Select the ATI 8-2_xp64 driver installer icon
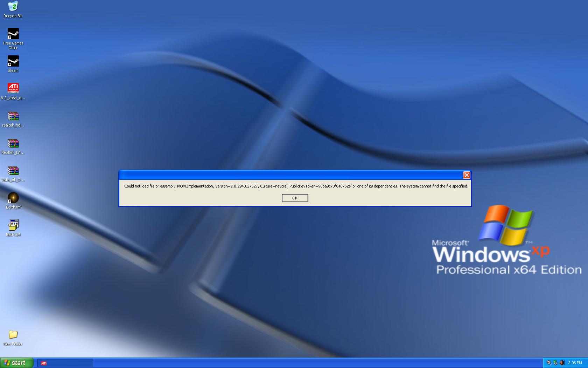The height and width of the screenshot is (368, 588). (x=13, y=91)
